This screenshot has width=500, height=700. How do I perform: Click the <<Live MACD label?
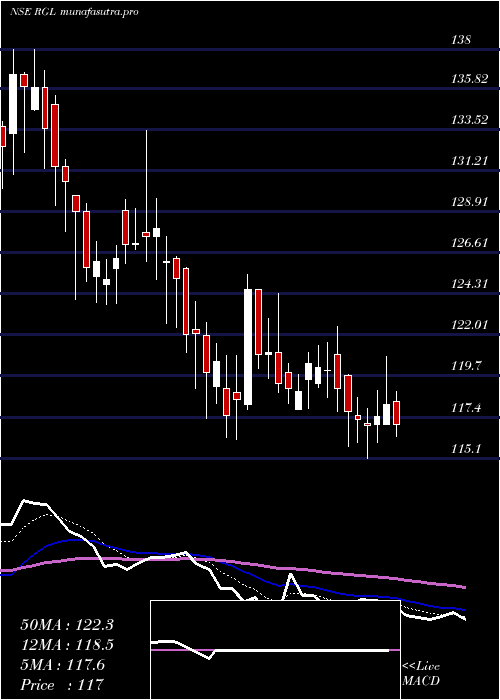coord(421,674)
